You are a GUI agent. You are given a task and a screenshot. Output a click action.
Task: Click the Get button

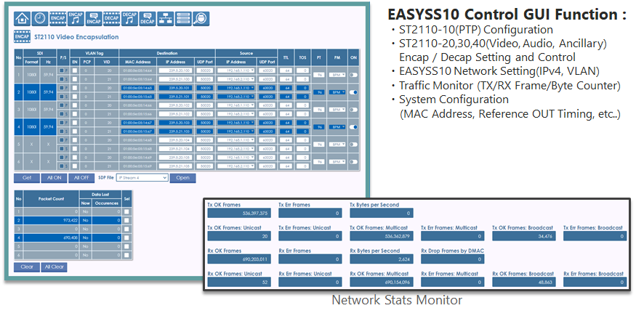(x=27, y=178)
